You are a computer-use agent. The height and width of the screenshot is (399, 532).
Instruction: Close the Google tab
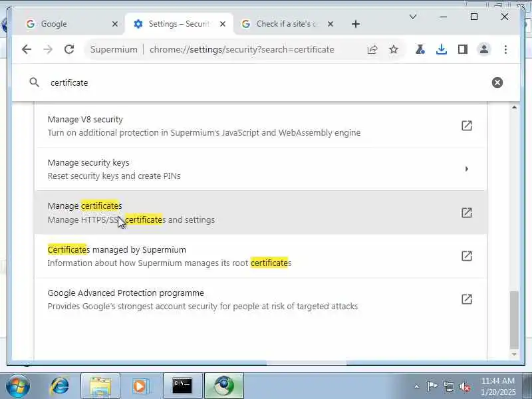coord(115,24)
